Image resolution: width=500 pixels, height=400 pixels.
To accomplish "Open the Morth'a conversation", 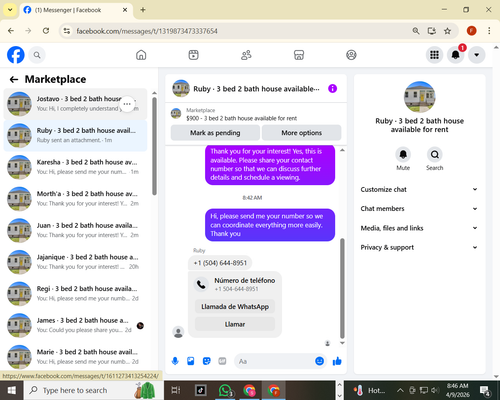I will coord(75,199).
